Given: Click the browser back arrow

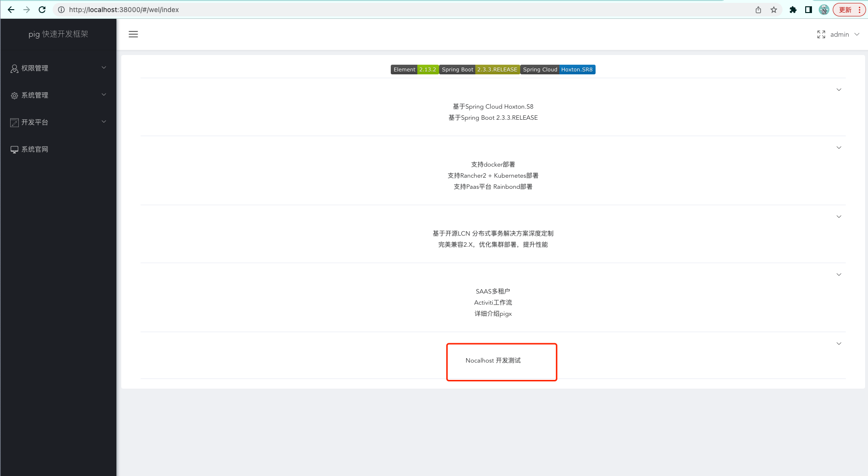Looking at the screenshot, I should (11, 10).
